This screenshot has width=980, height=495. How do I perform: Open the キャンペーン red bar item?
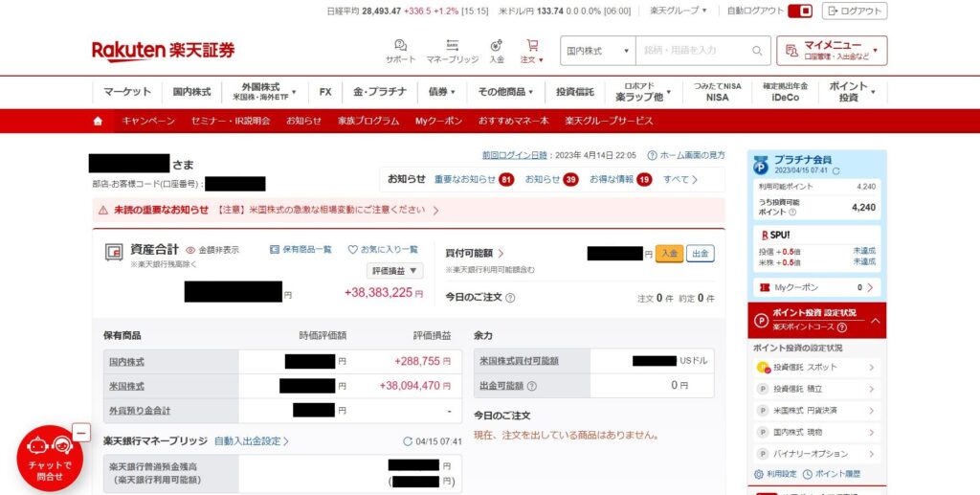point(148,122)
